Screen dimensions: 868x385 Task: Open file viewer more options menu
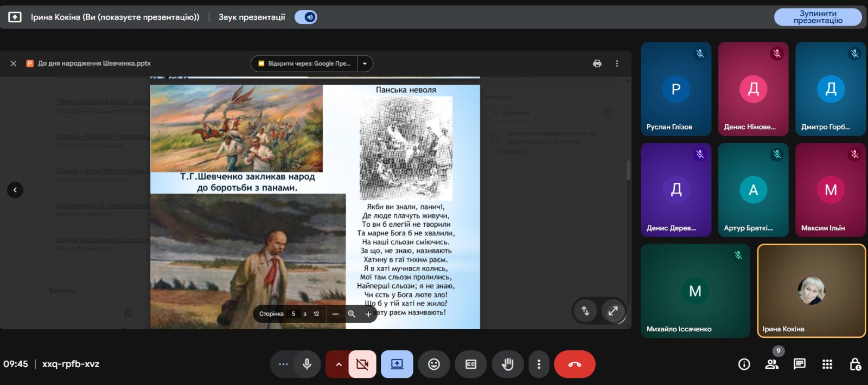(x=617, y=63)
